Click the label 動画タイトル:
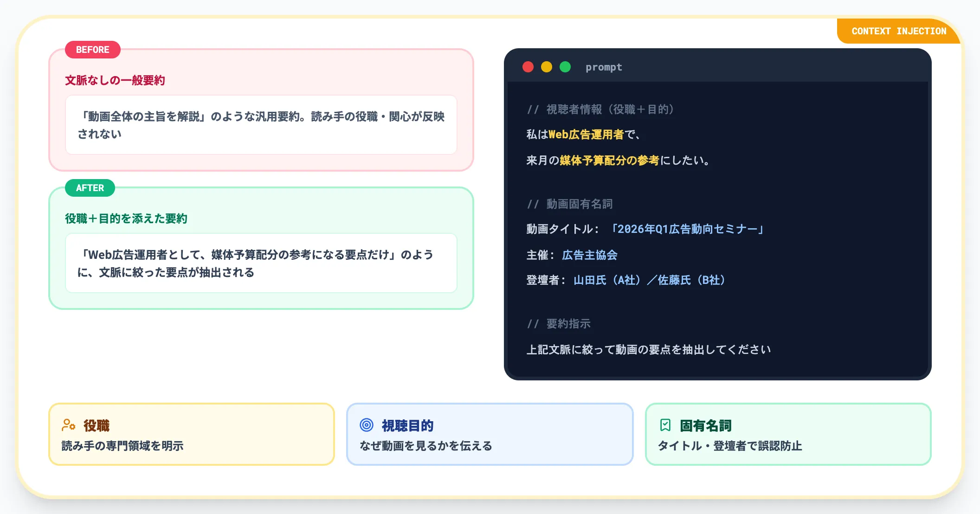 click(563, 229)
